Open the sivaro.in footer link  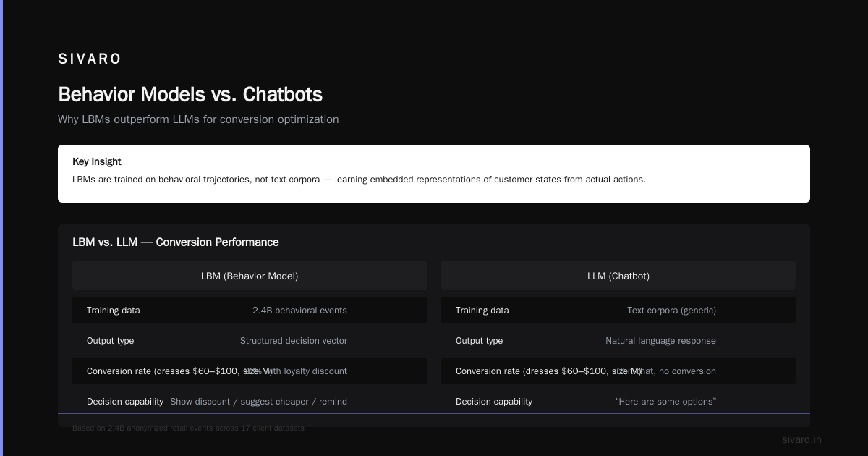(801, 439)
